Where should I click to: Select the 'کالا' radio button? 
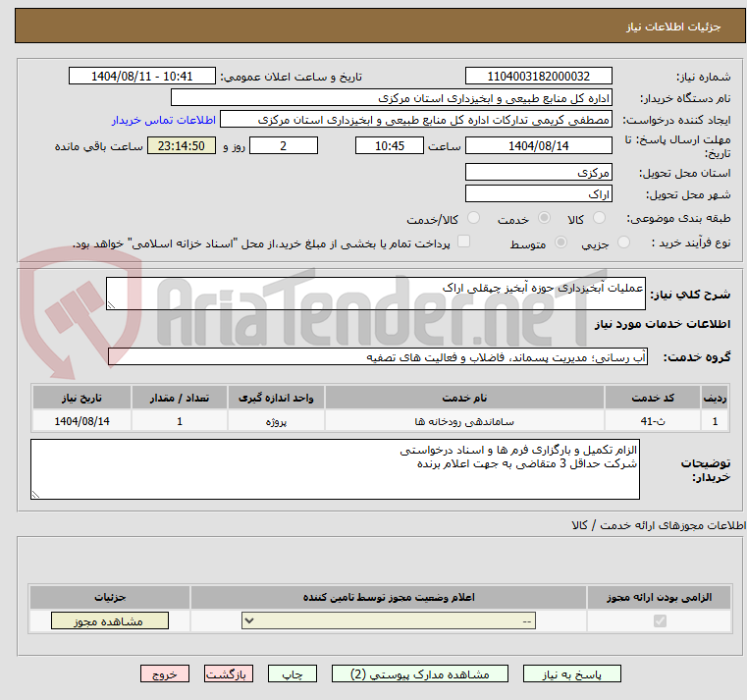click(x=599, y=218)
